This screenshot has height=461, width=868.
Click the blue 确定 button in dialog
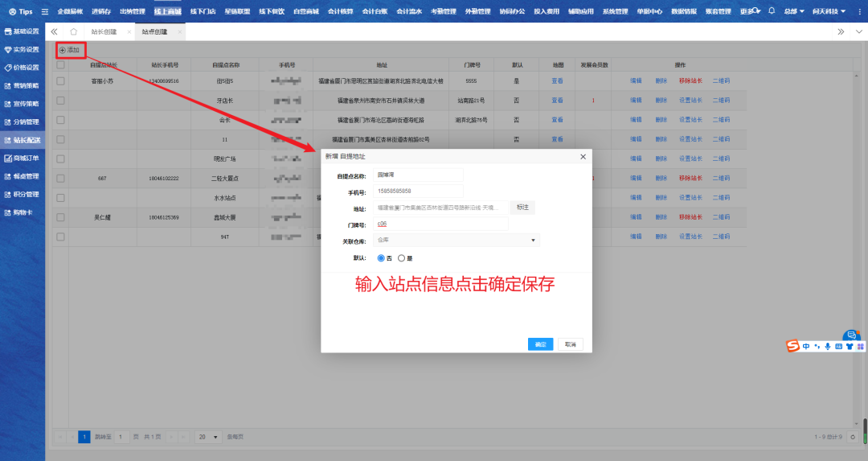[540, 344]
